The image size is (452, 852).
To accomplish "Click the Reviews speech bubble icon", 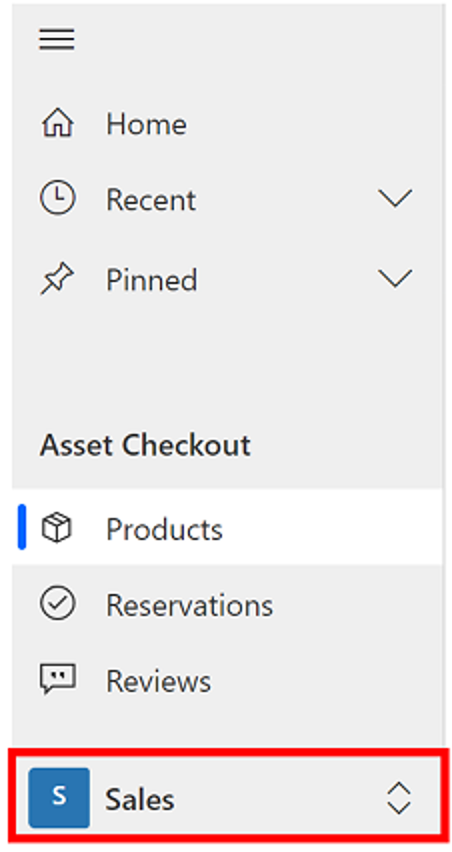I will (x=58, y=680).
